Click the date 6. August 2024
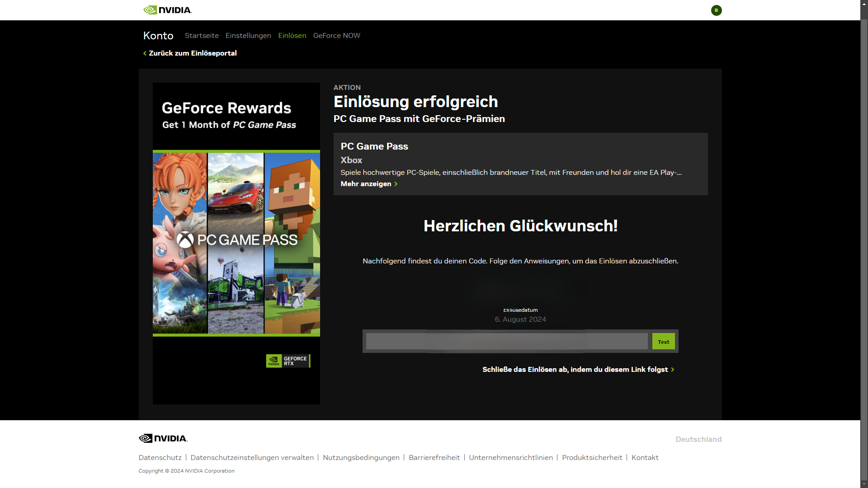Viewport: 868px width, 488px height. click(x=520, y=319)
